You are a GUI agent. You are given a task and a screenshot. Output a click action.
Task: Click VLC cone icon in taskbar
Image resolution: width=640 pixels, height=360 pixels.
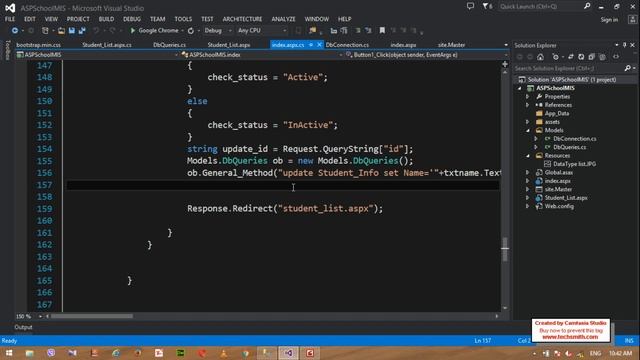tap(223, 353)
